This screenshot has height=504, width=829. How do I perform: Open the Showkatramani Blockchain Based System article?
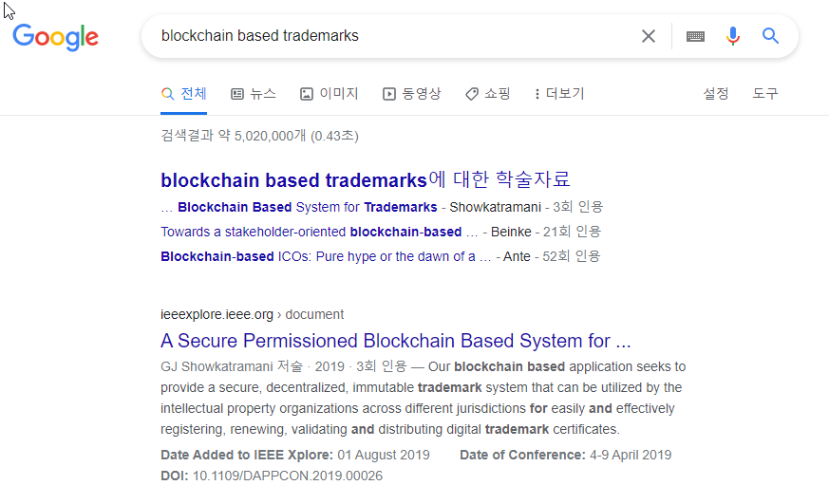pos(307,207)
